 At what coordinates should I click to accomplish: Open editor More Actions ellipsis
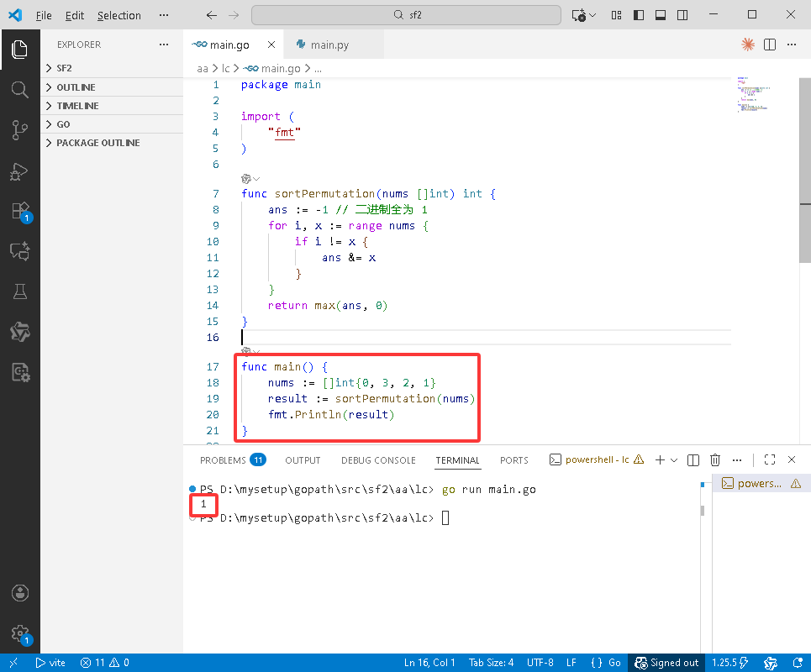pyautogui.click(x=792, y=45)
